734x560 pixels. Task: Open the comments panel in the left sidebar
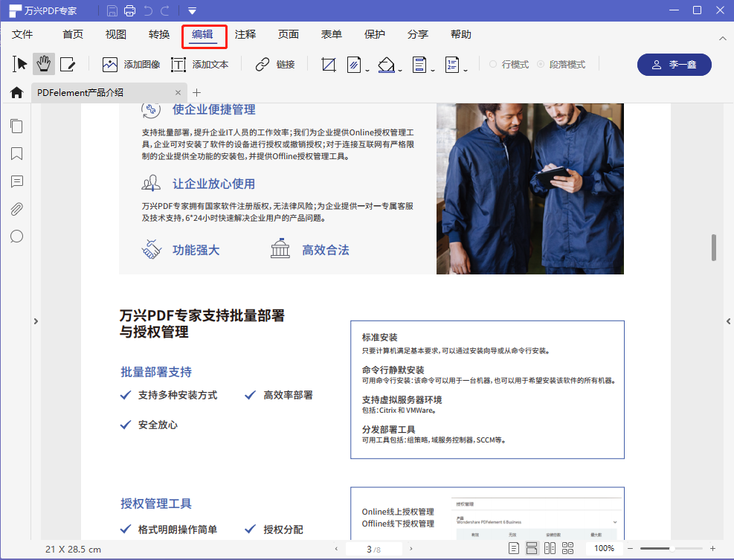coord(16,181)
